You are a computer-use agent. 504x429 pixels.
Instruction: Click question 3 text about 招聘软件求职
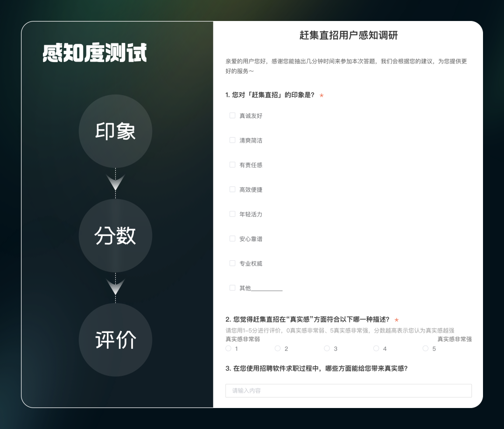coord(316,369)
